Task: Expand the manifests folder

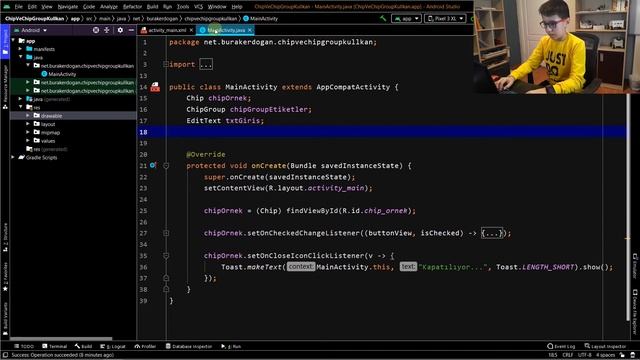Action: (20, 49)
